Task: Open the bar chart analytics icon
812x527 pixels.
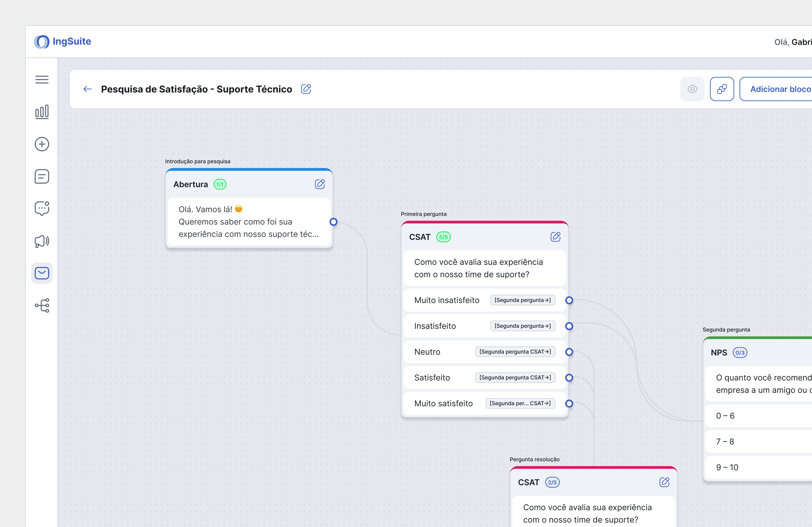Action: click(x=42, y=112)
